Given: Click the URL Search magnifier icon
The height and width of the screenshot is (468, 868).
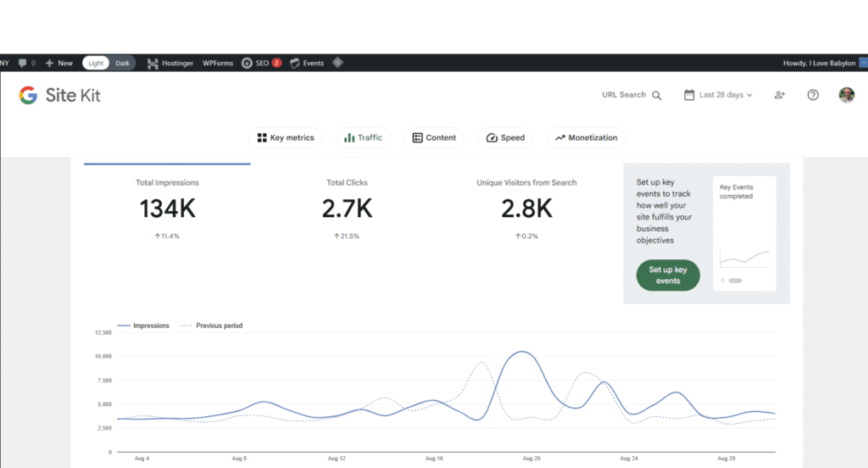Looking at the screenshot, I should coord(657,96).
